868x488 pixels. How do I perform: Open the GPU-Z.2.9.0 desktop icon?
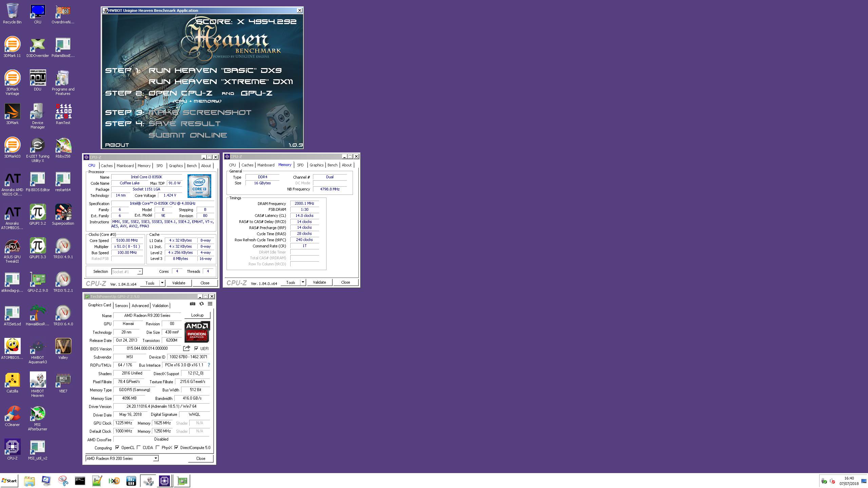[x=38, y=282]
